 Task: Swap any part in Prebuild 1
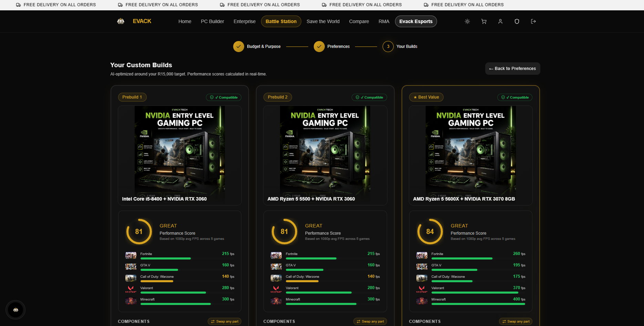[x=225, y=322]
